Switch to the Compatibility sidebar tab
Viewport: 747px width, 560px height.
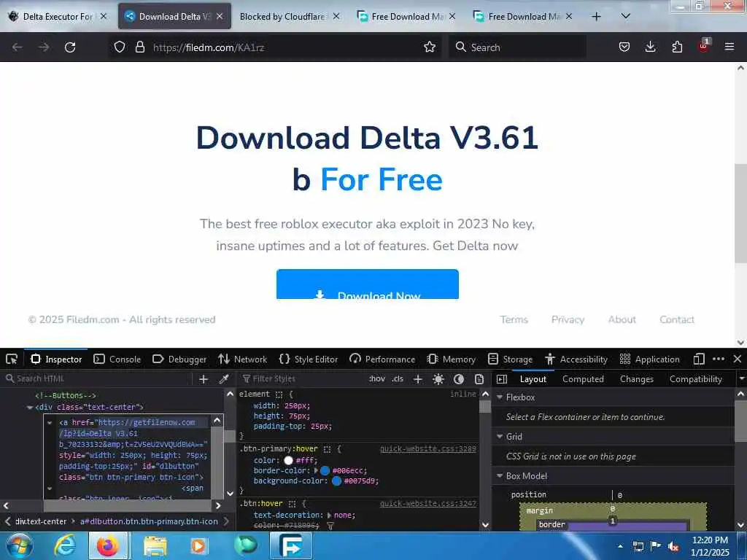tap(695, 379)
